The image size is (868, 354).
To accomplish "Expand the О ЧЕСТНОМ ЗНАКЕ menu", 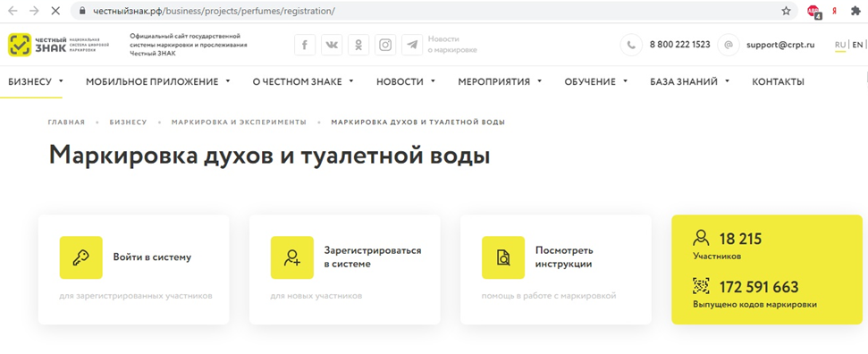I will 303,82.
